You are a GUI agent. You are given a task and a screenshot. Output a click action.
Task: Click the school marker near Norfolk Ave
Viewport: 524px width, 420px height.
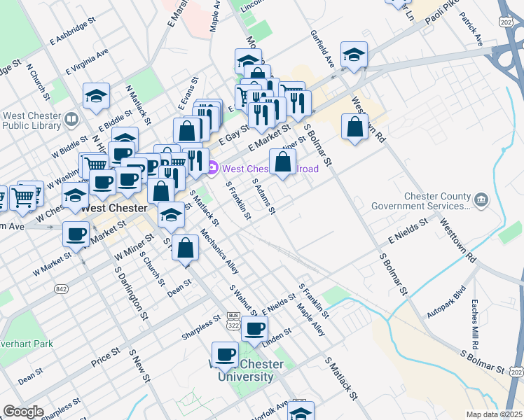pyautogui.click(x=301, y=412)
